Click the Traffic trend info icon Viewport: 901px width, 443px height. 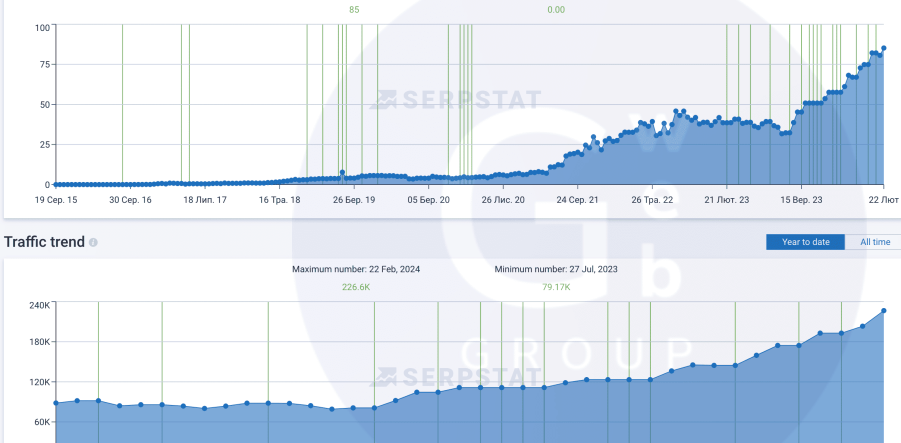click(x=93, y=243)
